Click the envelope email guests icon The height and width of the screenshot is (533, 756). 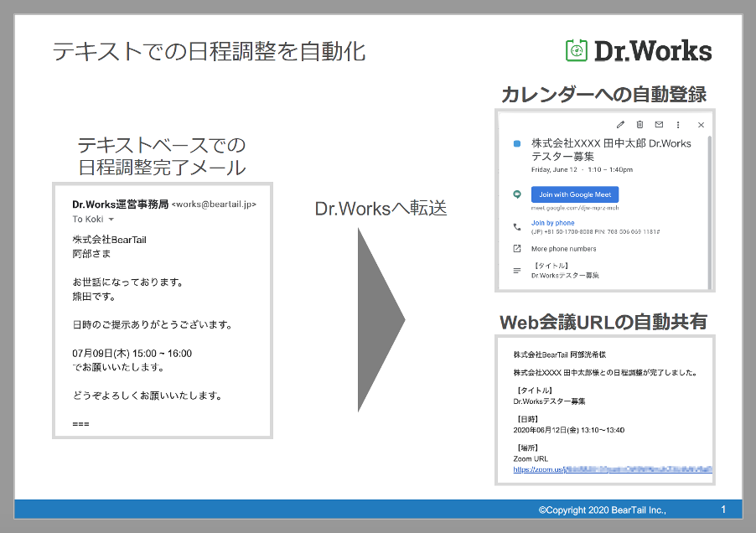(x=659, y=124)
